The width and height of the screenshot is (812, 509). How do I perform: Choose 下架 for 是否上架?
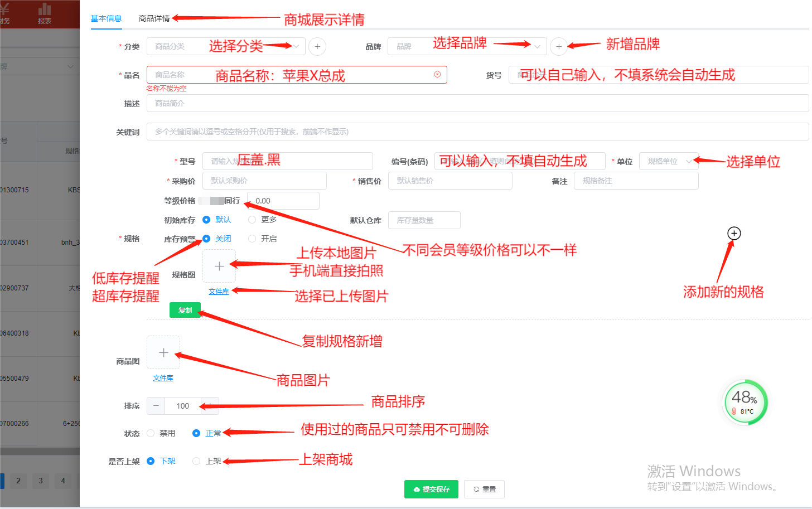pyautogui.click(x=161, y=461)
